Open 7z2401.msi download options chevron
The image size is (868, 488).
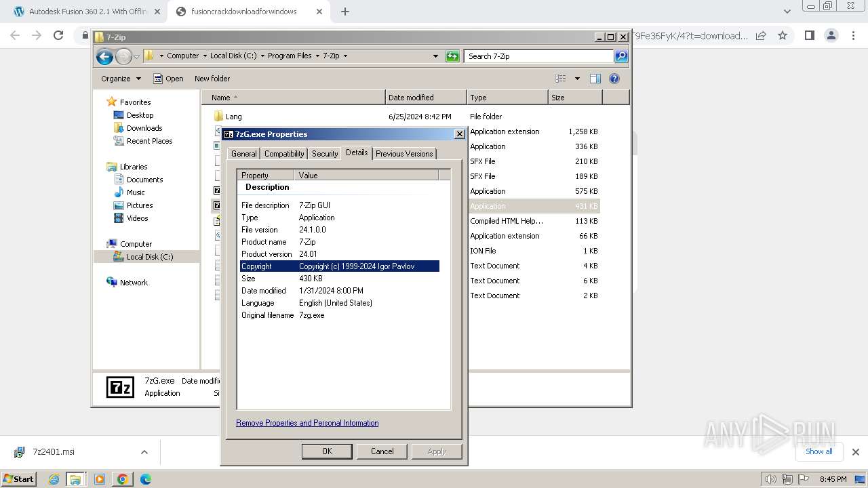pyautogui.click(x=144, y=452)
